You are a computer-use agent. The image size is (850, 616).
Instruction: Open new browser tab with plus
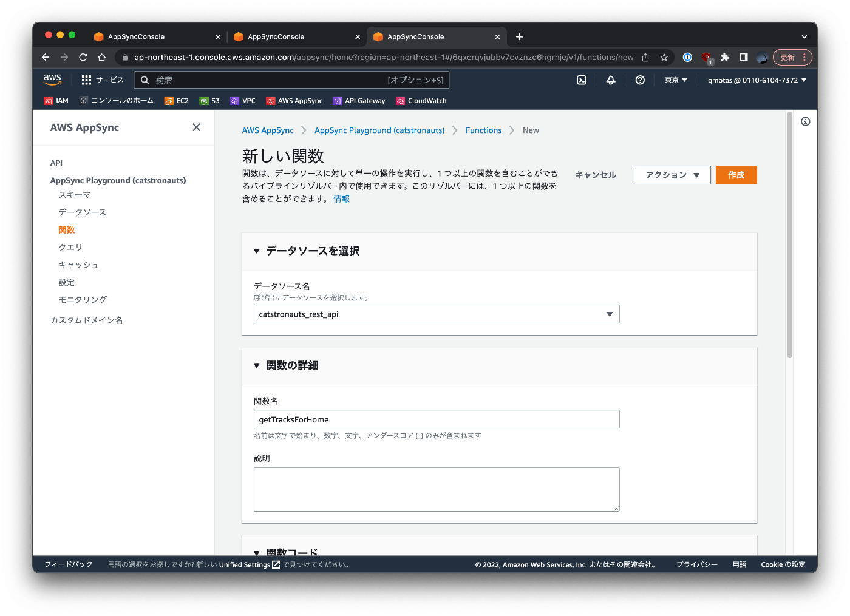click(520, 36)
